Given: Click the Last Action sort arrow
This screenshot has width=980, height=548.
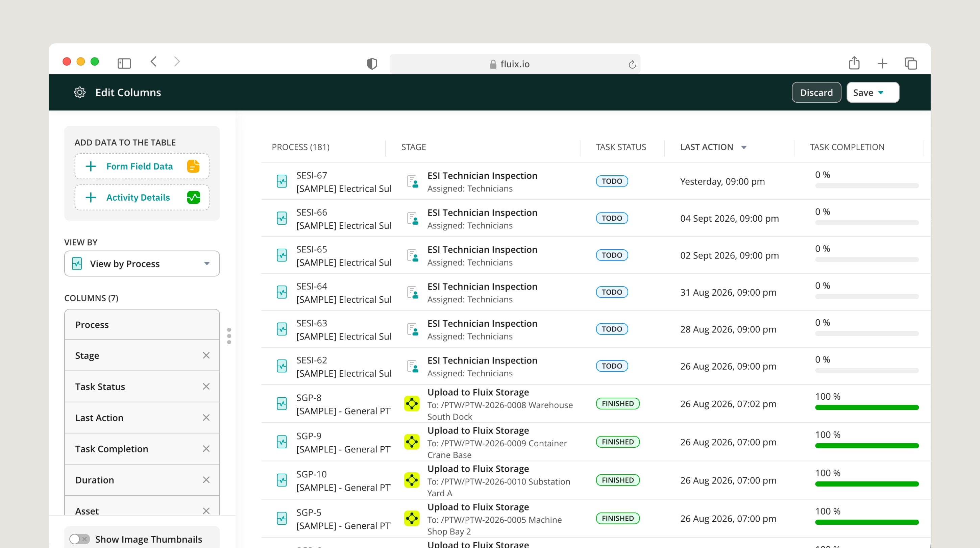Looking at the screenshot, I should [744, 147].
